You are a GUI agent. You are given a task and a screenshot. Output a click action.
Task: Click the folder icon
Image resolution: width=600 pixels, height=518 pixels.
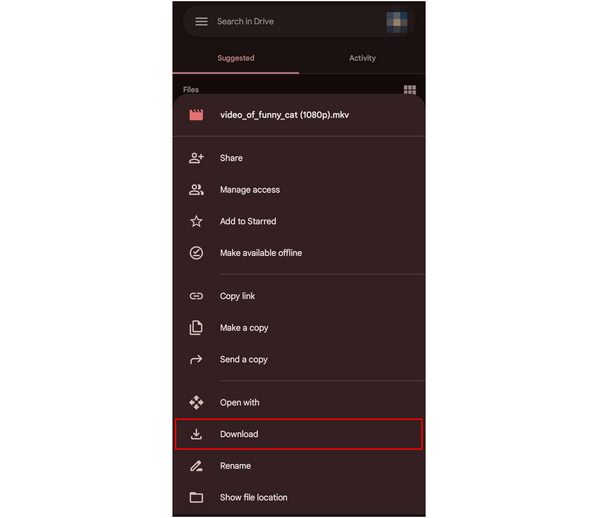196,497
